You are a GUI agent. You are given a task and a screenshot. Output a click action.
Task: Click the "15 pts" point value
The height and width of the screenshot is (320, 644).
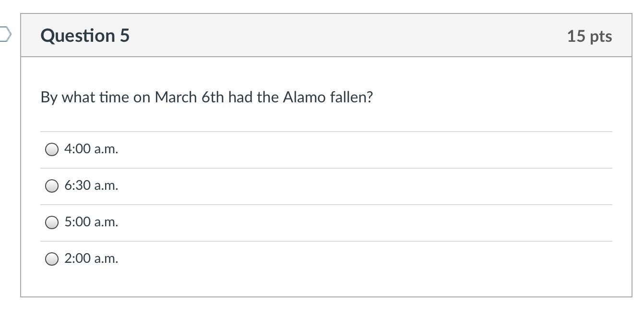click(589, 36)
